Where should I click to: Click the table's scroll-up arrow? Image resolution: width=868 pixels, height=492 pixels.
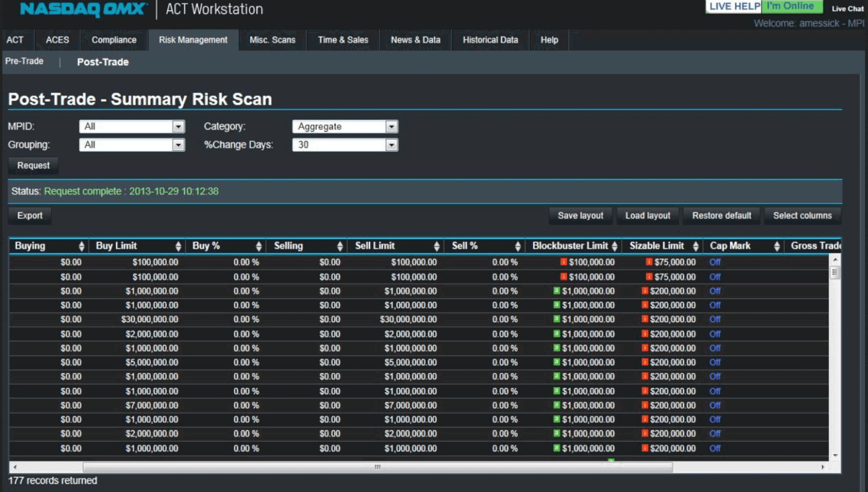[835, 260]
